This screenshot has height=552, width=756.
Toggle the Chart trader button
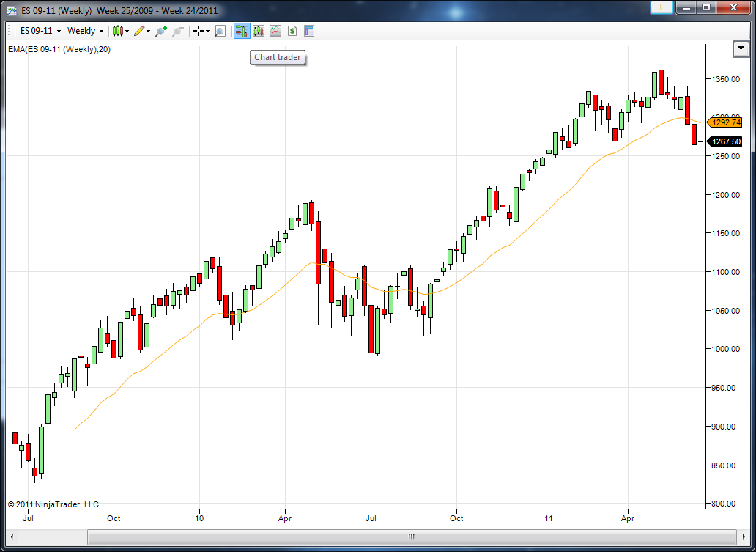tap(242, 31)
